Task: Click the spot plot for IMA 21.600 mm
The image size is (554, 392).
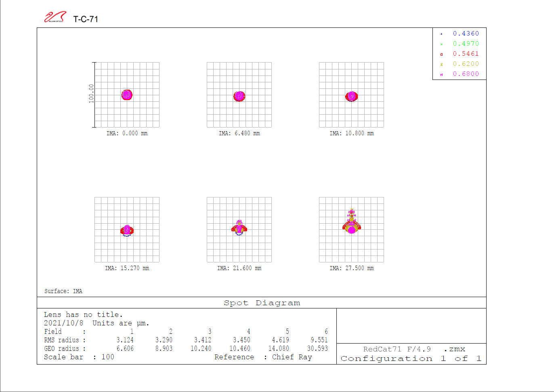Action: tap(239, 230)
